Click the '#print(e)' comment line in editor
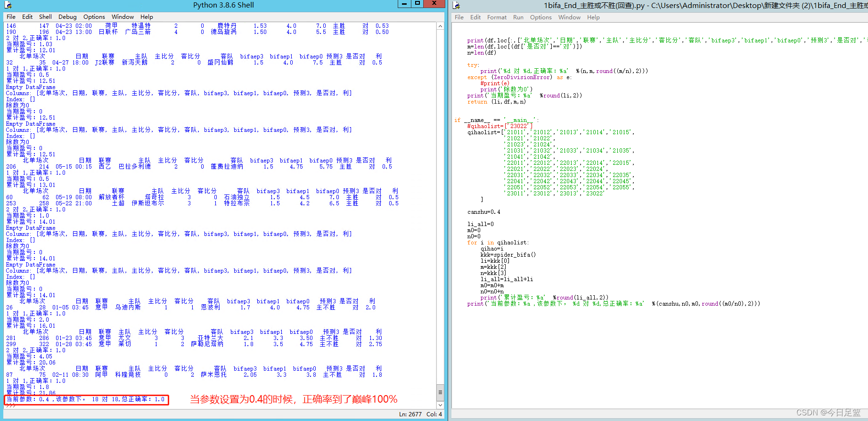This screenshot has width=868, height=421. tap(495, 83)
